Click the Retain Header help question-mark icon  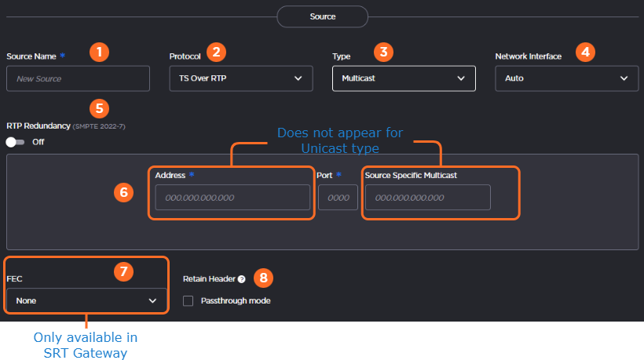coord(242,278)
